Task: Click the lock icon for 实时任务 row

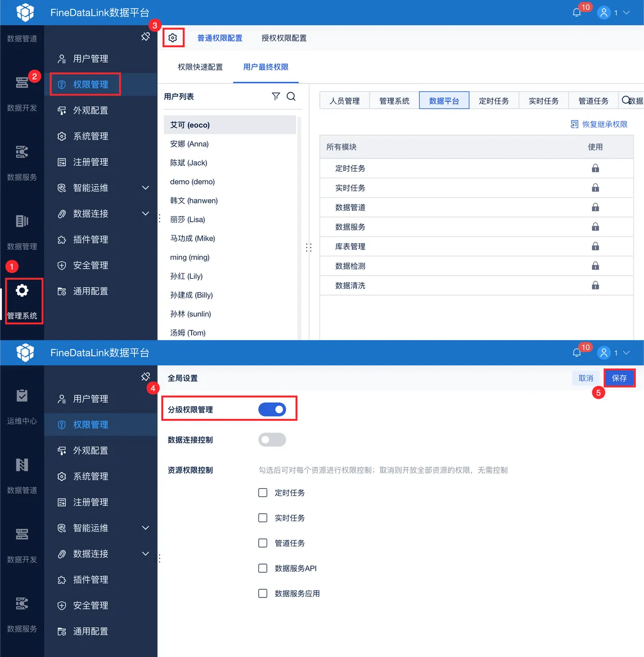Action: [x=595, y=188]
